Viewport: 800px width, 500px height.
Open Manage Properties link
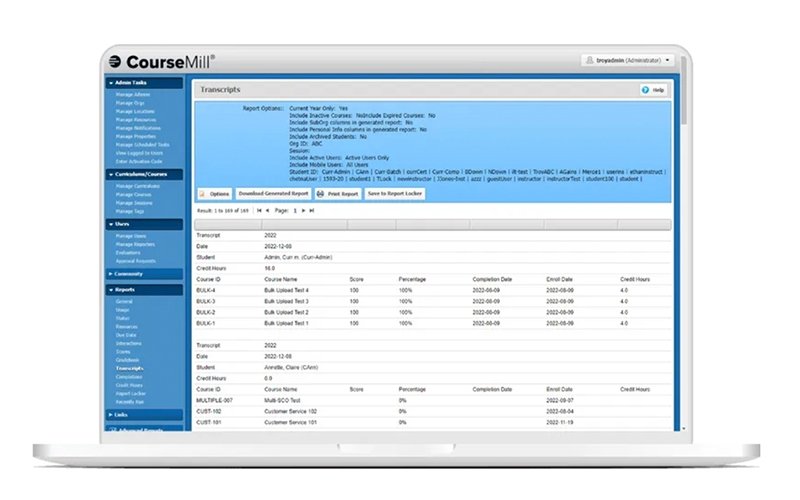click(x=136, y=137)
